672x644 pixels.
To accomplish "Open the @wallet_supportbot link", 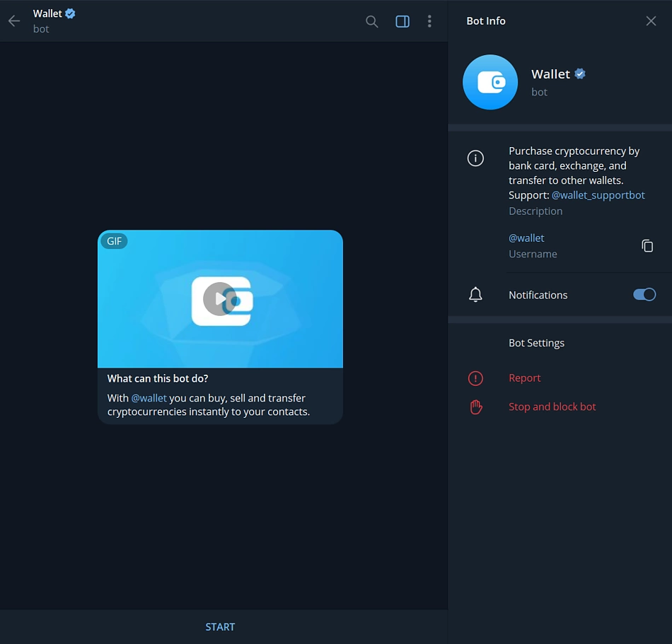I will [598, 195].
